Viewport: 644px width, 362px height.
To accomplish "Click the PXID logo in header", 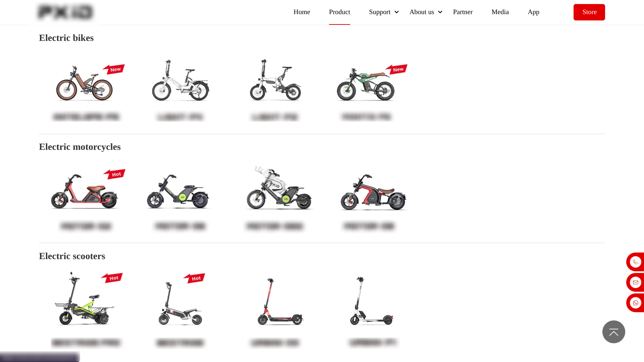I will pyautogui.click(x=65, y=12).
